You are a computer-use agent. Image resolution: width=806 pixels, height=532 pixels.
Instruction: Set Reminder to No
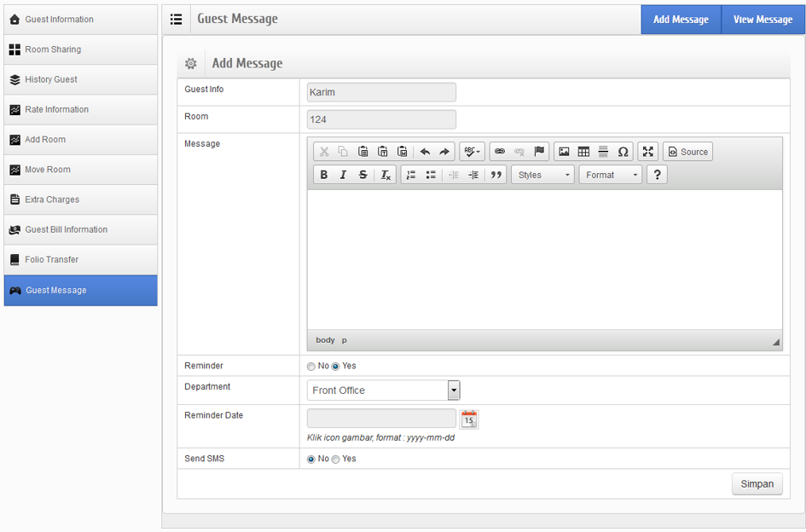(311, 367)
